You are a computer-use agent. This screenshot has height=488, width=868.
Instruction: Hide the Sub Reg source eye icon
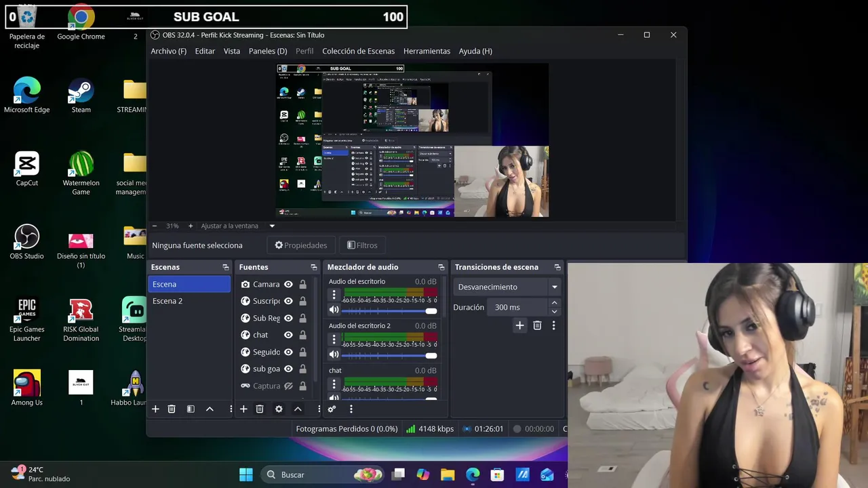tap(288, 318)
